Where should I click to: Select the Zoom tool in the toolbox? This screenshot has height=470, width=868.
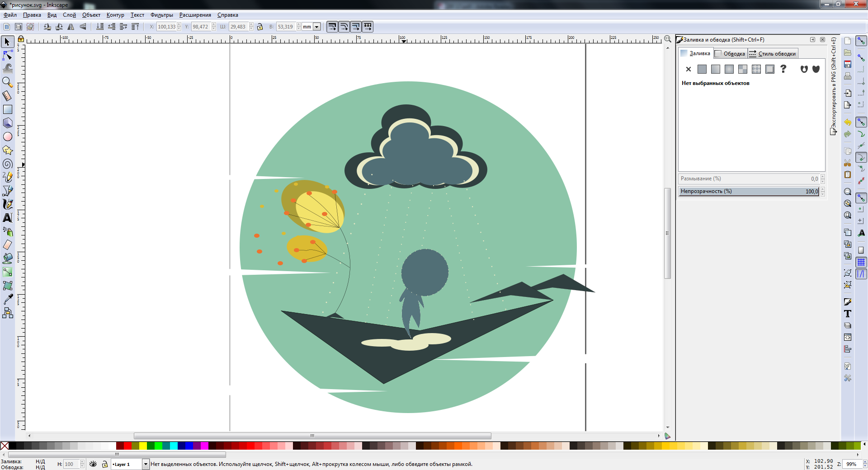click(x=7, y=82)
